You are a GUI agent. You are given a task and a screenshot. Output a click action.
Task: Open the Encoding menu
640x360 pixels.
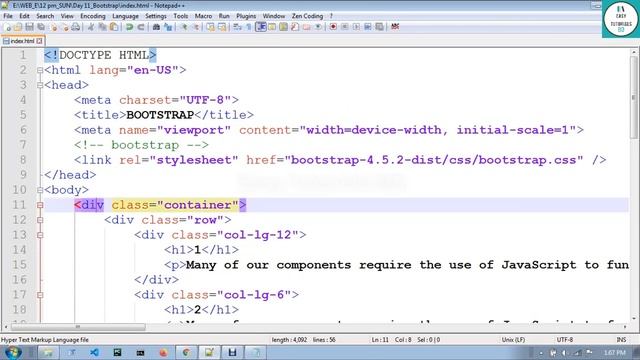click(93, 16)
